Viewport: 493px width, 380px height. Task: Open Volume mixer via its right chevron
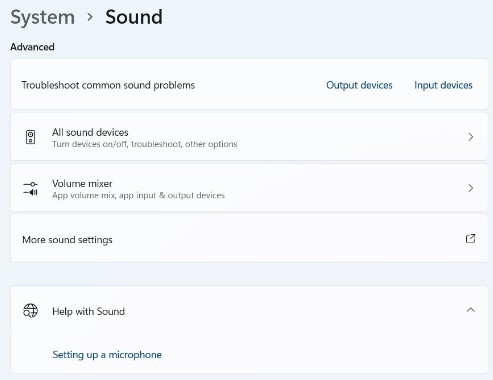[471, 188]
